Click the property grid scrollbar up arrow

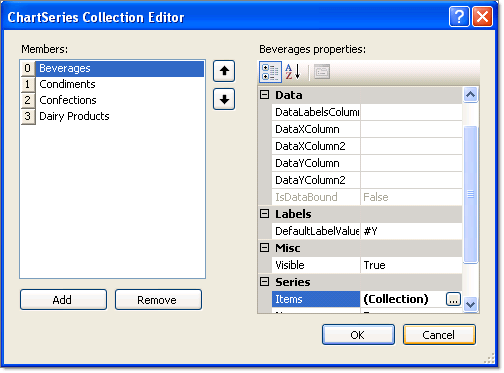[x=470, y=95]
